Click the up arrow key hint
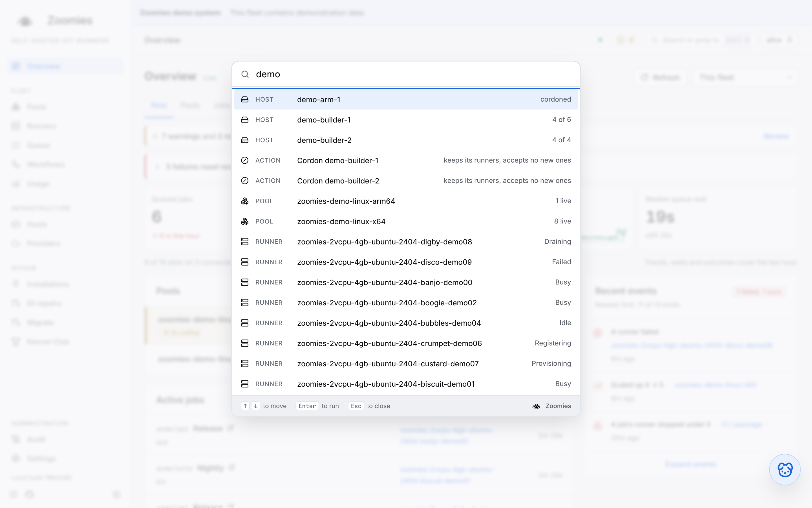812x508 pixels. click(x=246, y=406)
